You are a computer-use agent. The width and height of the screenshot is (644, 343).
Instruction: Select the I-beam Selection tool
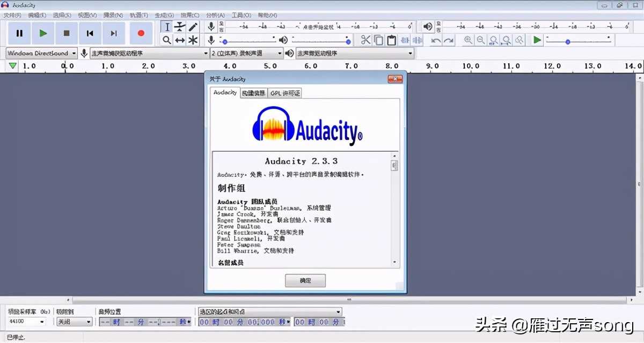[x=167, y=27]
